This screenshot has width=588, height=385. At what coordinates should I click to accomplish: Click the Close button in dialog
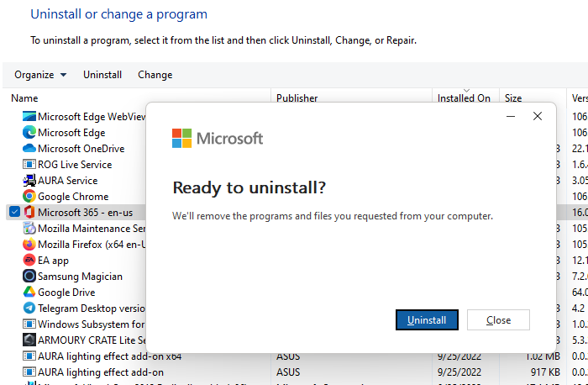[x=498, y=320]
